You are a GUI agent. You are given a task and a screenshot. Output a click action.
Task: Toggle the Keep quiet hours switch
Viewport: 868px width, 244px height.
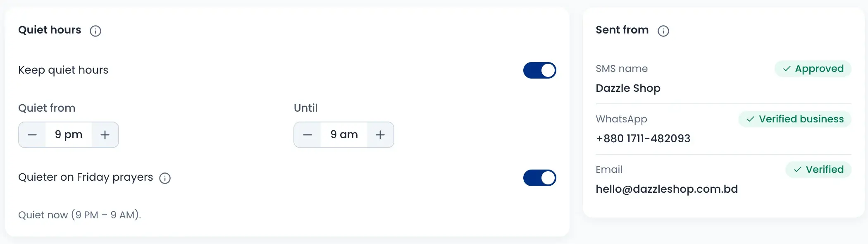pos(540,70)
